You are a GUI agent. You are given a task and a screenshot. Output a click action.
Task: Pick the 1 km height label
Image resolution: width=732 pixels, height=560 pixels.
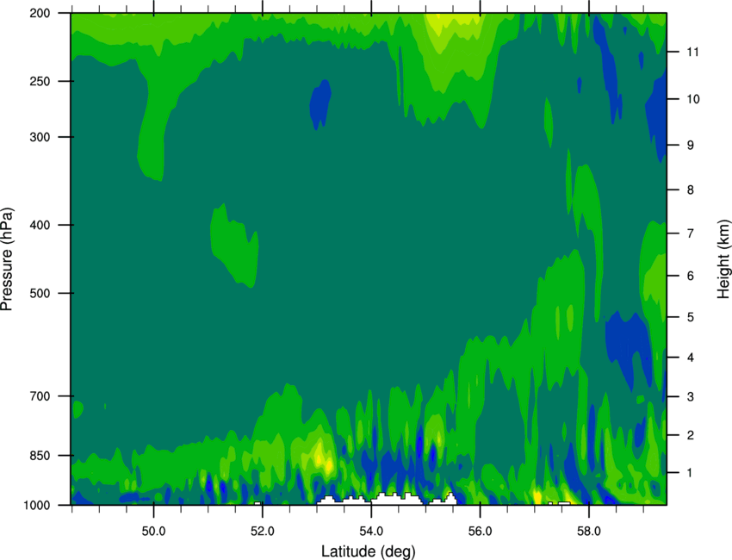click(x=690, y=473)
